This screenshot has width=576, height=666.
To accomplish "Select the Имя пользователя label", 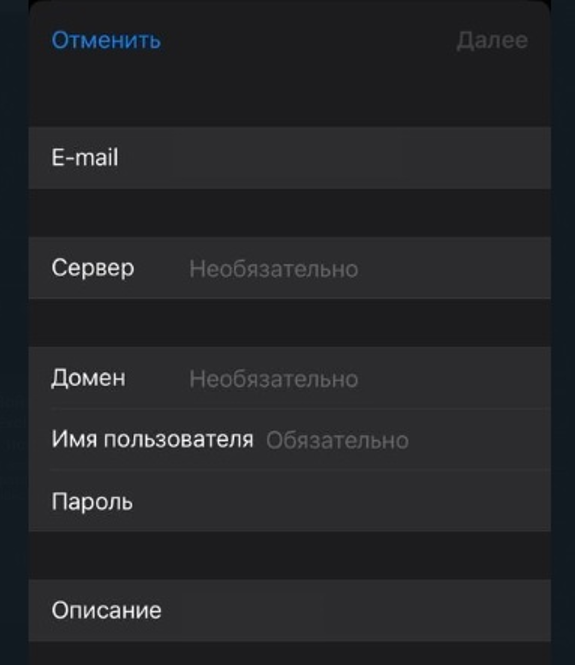I will click(x=152, y=439).
